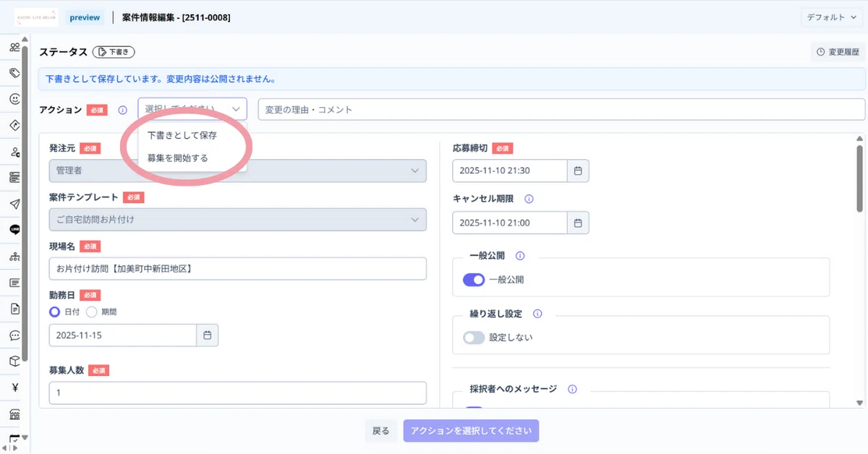Open the chat bubble sidebar icon
This screenshot has width=868, height=454.
tap(14, 335)
